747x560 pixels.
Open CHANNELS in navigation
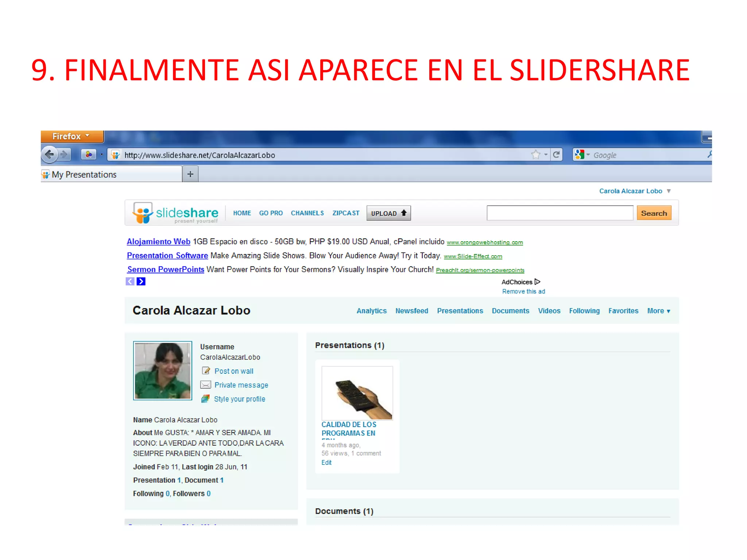tap(307, 213)
